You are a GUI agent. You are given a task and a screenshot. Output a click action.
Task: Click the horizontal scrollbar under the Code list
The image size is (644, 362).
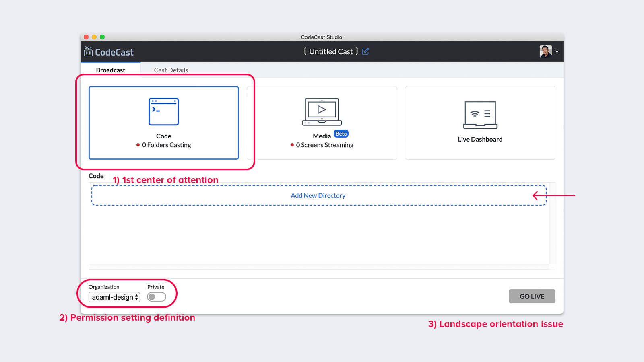[x=319, y=267]
